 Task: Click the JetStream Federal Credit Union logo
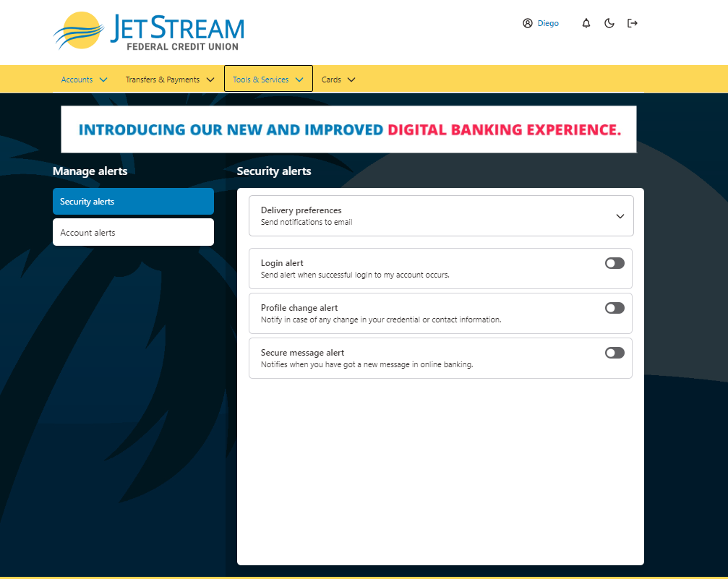pos(148,33)
